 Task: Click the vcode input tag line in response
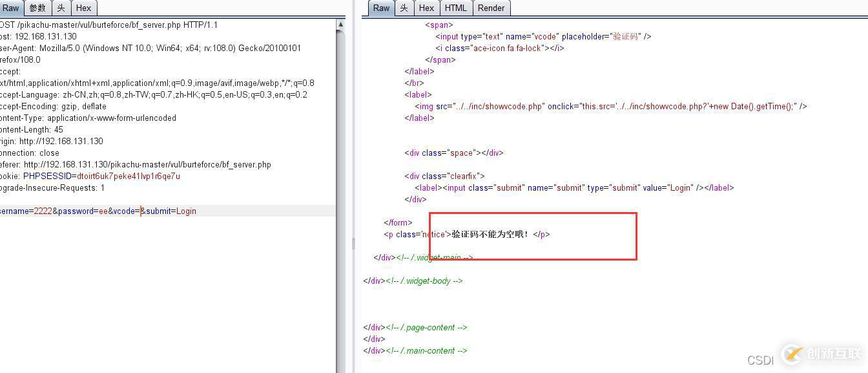coord(543,37)
